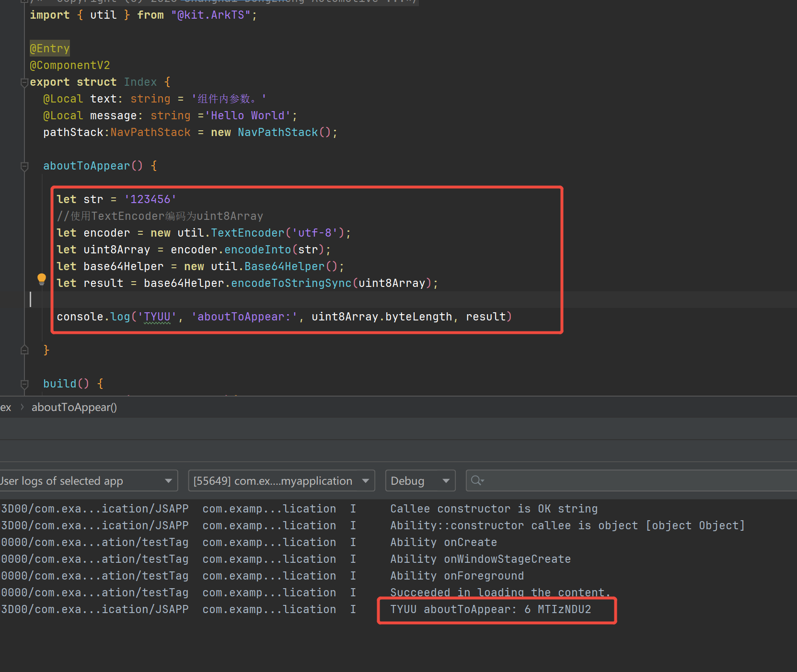Click the encodeToStringSync method call
The width and height of the screenshot is (797, 672).
[291, 283]
